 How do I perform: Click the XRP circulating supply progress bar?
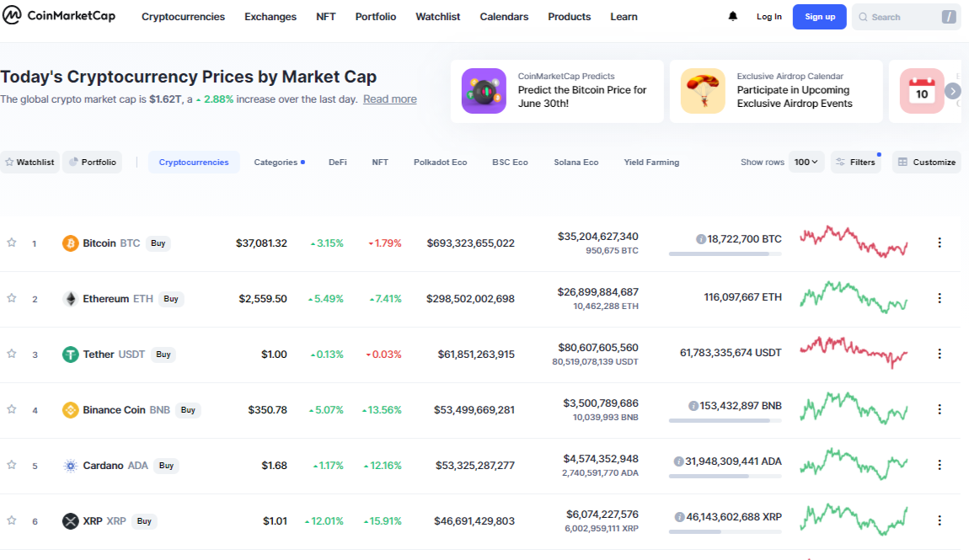pos(725,531)
